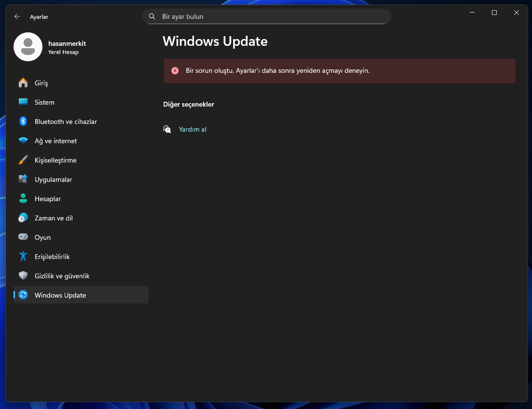Click the error message banner text

tap(278, 70)
